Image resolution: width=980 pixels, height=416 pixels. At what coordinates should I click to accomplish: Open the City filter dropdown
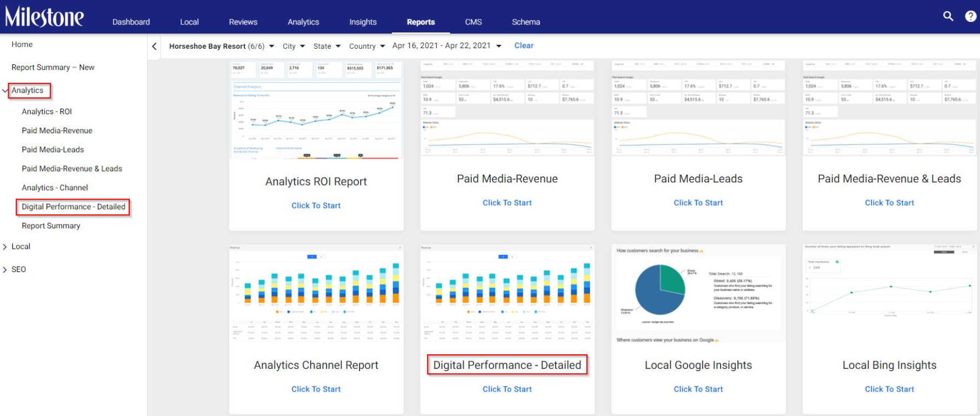click(294, 46)
